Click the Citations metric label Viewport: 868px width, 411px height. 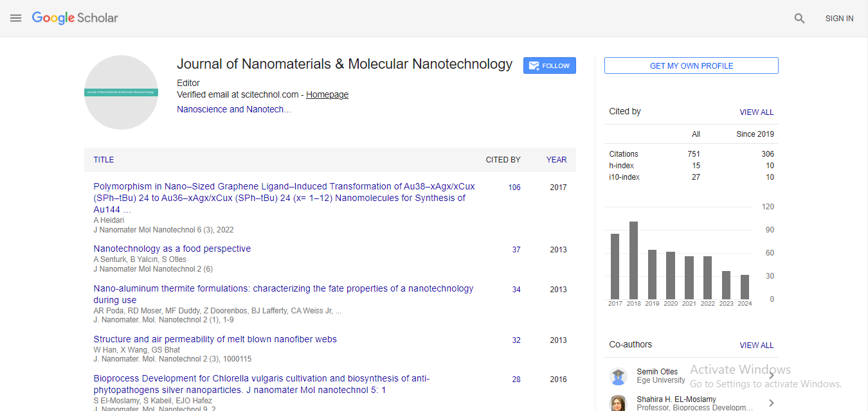coord(624,154)
